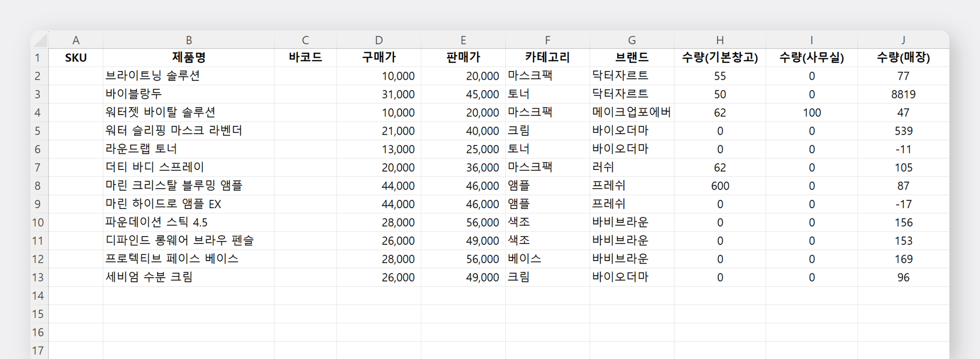Select the 워터 슬리핑 마스크 라벤더 cell

189,131
